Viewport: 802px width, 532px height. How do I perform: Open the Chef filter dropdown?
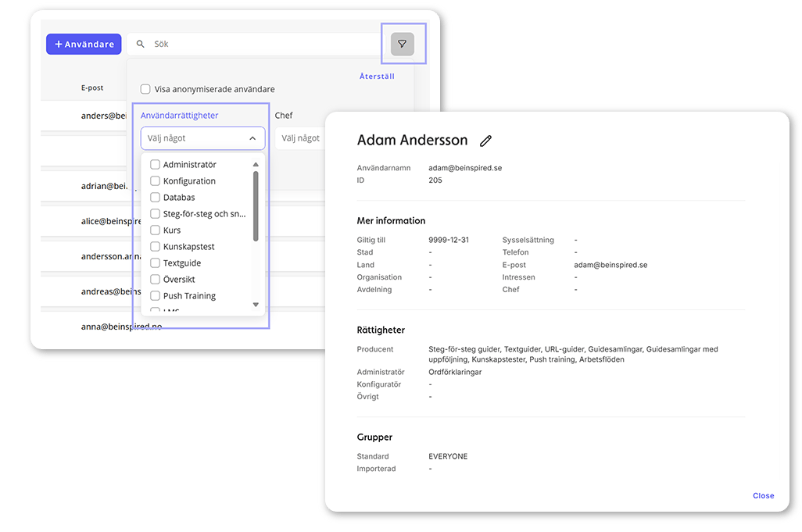pos(300,138)
